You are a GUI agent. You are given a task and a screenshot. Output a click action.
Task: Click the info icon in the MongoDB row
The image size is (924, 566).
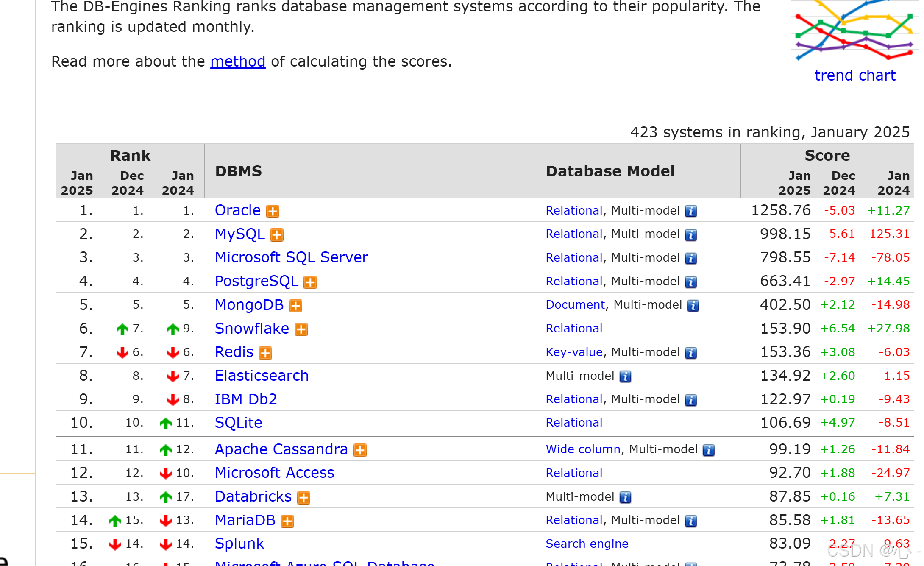[693, 306]
